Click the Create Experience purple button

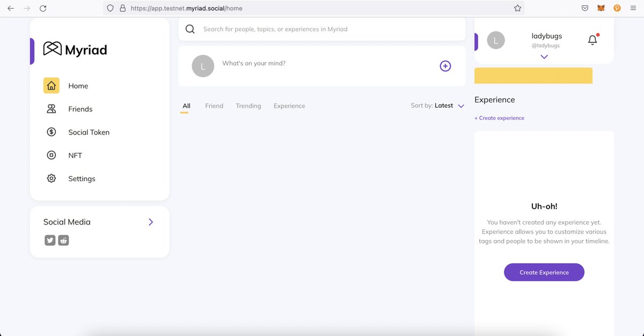544,272
